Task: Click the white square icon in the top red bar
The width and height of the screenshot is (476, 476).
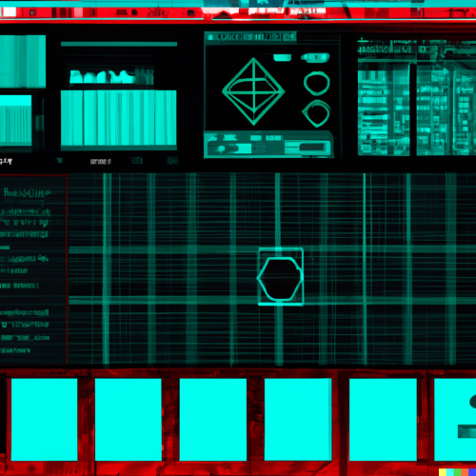Action: pos(10,11)
